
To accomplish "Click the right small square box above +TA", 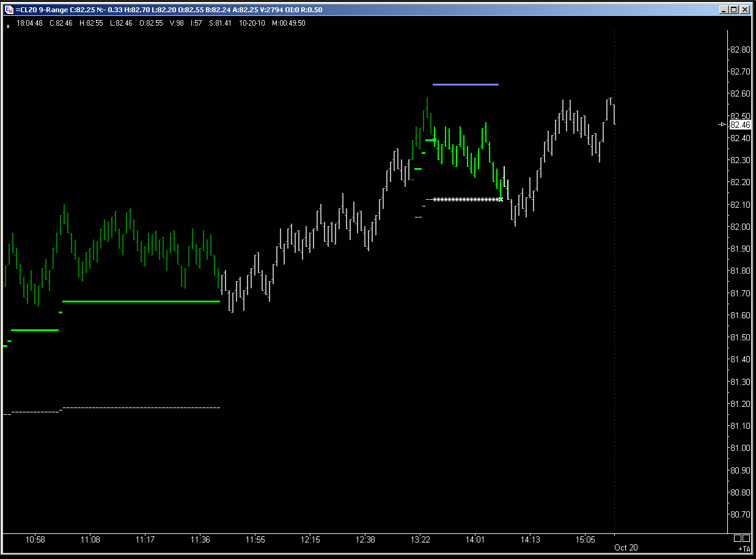I will pyautogui.click(x=747, y=538).
